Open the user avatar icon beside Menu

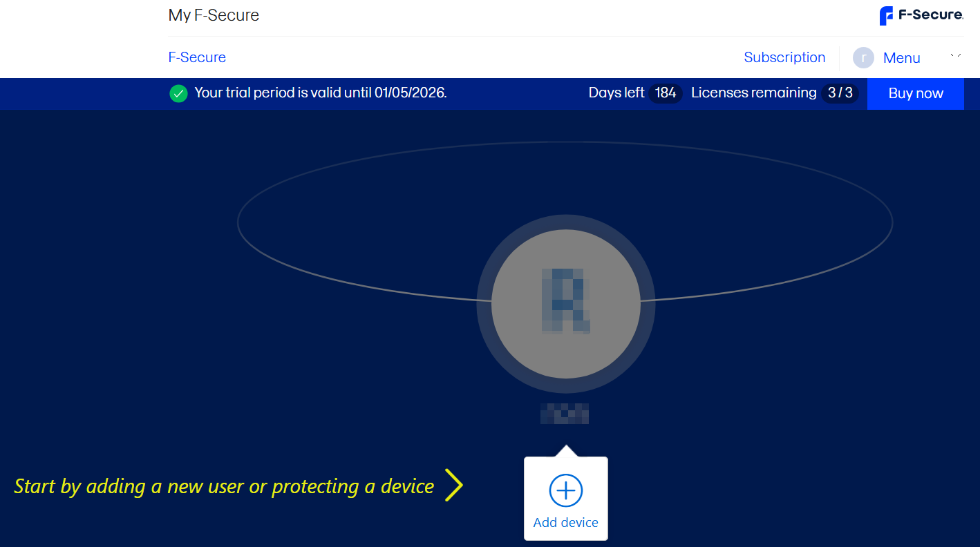(863, 58)
